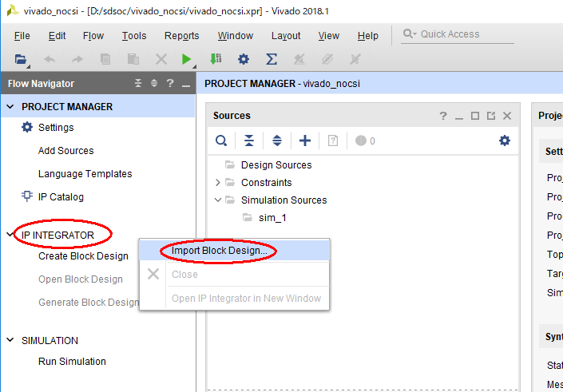Click the Generate Bitstream toolbar icon
The height and width of the screenshot is (392, 563).
216,59
